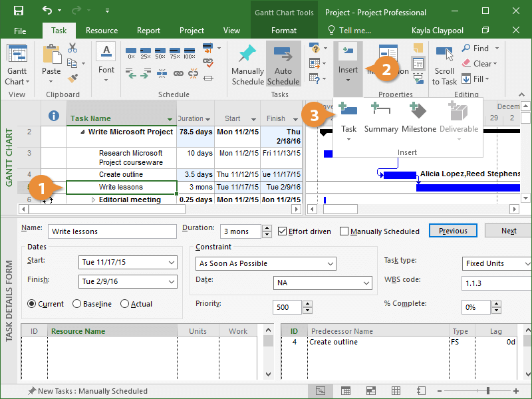This screenshot has height=399, width=532.
Task: Expand the Editorial meeting summary task
Action: point(93,199)
